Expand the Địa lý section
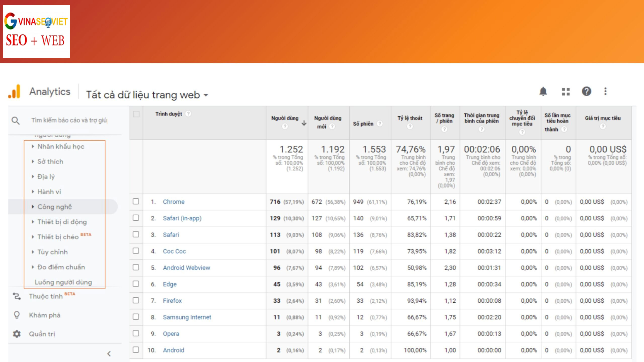The height and width of the screenshot is (362, 644). [x=46, y=177]
